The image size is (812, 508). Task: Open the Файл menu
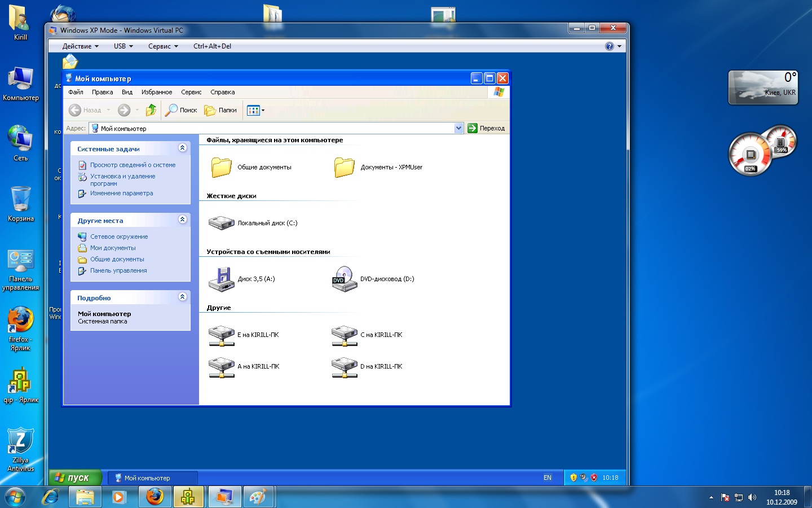click(x=76, y=92)
